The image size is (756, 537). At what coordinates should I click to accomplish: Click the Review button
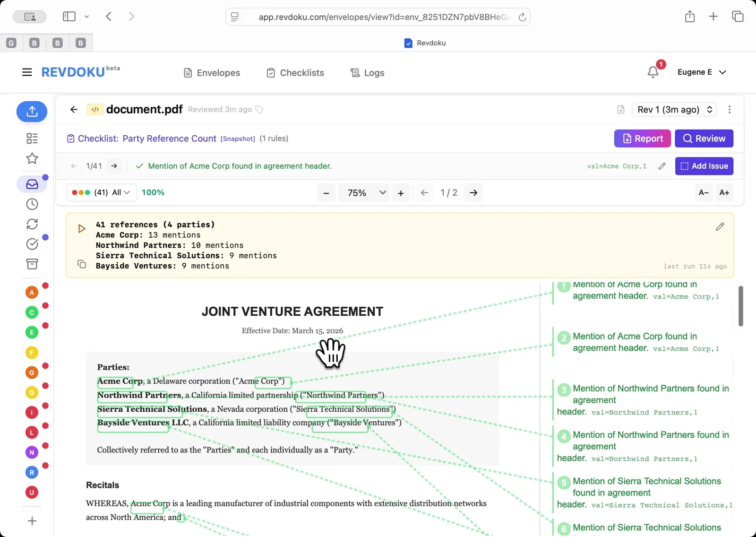[x=704, y=139]
